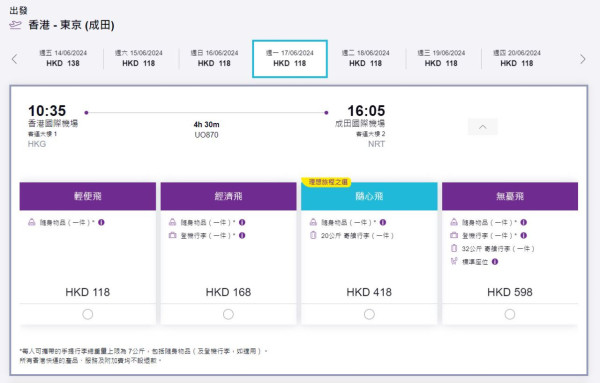Click the 無憂飛 fare header
The image size is (600, 383).
click(x=510, y=196)
